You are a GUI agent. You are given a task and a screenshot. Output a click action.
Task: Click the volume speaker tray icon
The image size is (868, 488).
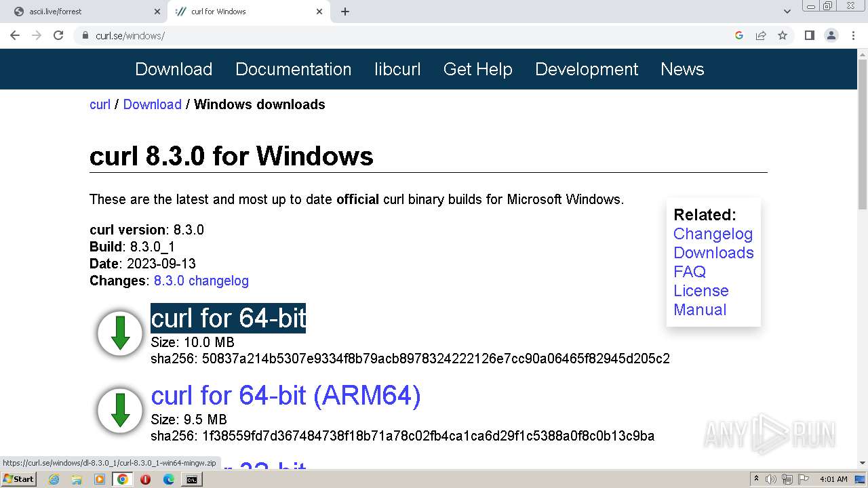(x=771, y=479)
